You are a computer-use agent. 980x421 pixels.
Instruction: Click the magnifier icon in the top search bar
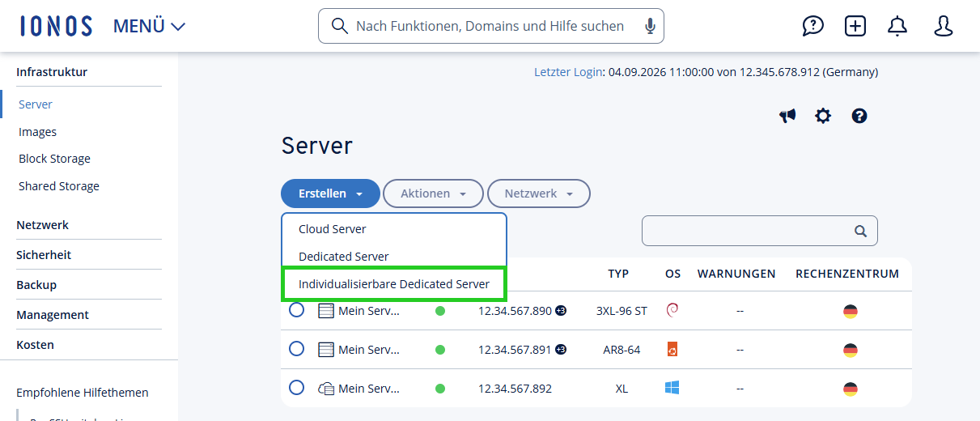tap(340, 26)
